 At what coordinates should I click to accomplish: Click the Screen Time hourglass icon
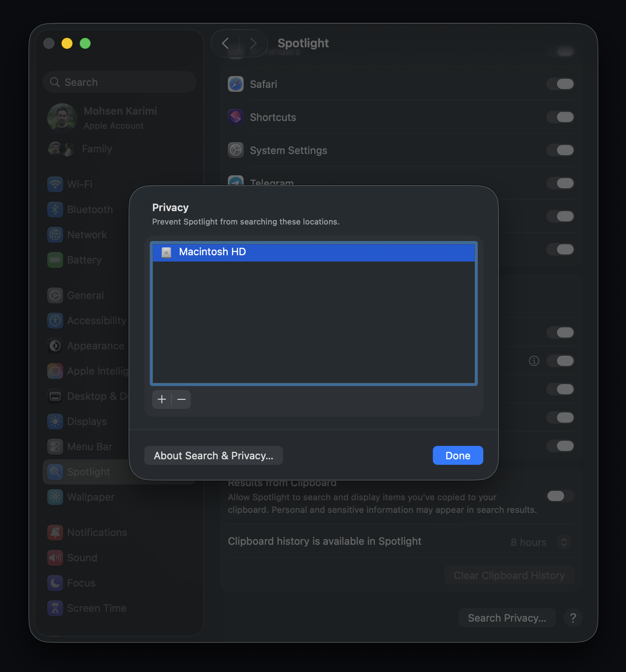[55, 608]
